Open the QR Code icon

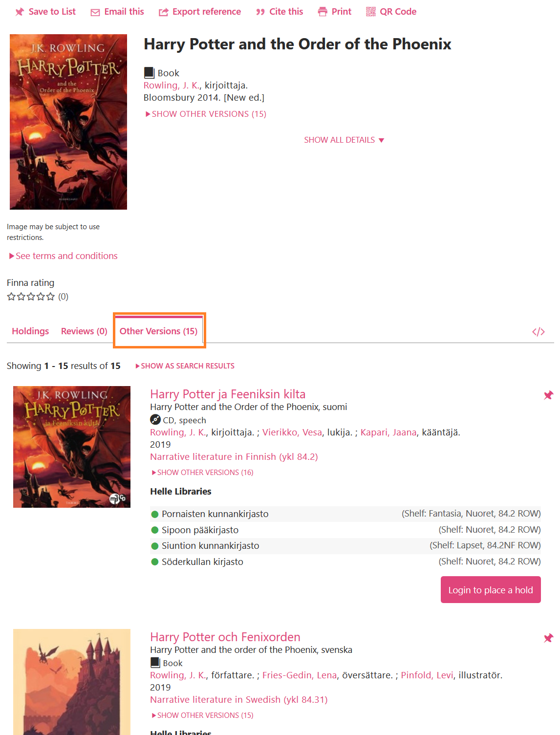(x=371, y=12)
